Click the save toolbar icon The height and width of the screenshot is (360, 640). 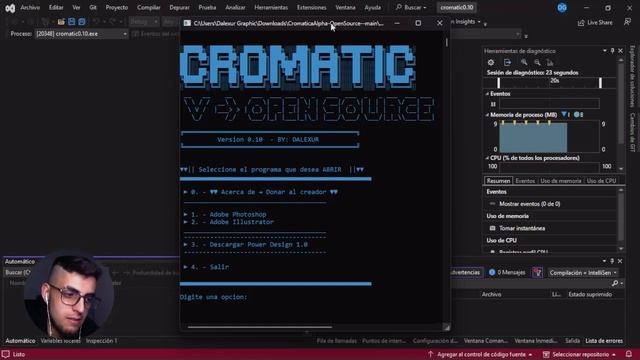click(x=71, y=22)
